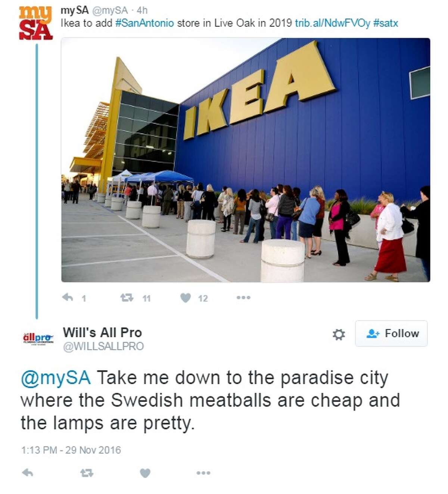Open the trib.al/NdwFVOy article link
The width and height of the screenshot is (448, 494).
(332, 23)
